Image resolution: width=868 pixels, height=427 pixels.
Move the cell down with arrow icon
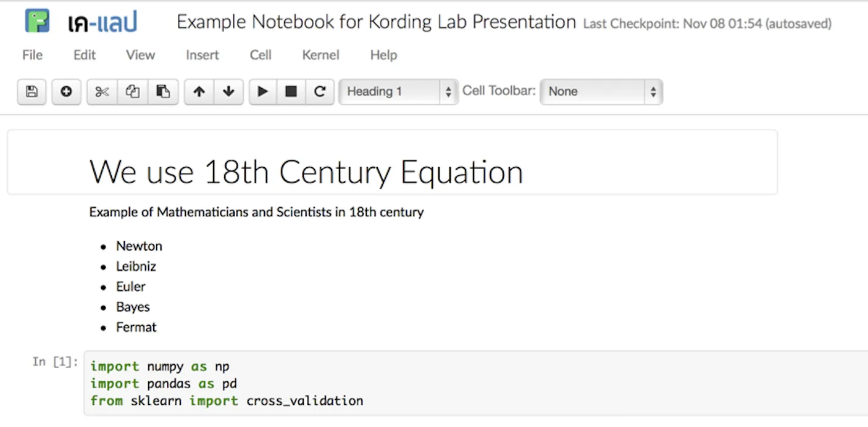pos(228,92)
